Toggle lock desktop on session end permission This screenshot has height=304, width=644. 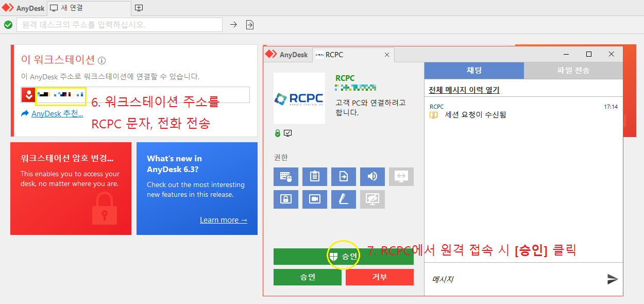286,199
